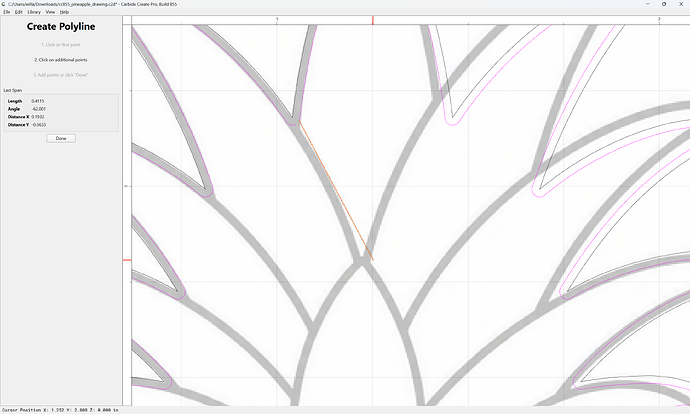Screen dimensions: 690x414
Task: Click the Angle value -62.001
Action: pyautogui.click(x=38, y=109)
